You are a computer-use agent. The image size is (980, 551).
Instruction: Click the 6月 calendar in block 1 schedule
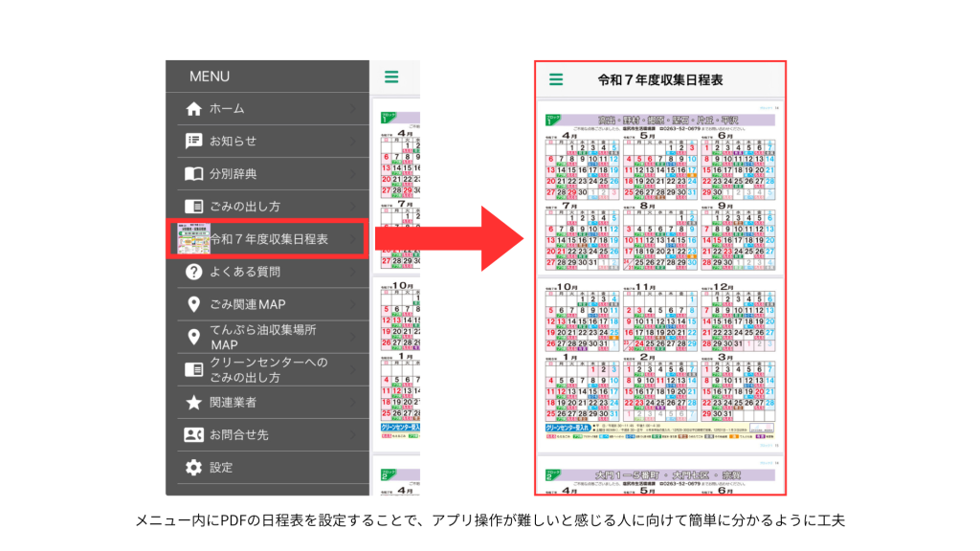tap(738, 165)
